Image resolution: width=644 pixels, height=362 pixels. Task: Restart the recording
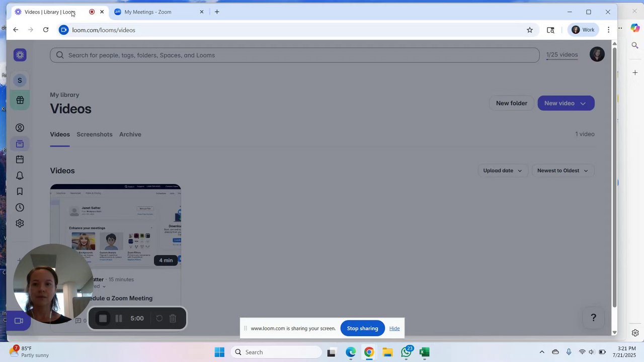(159, 318)
